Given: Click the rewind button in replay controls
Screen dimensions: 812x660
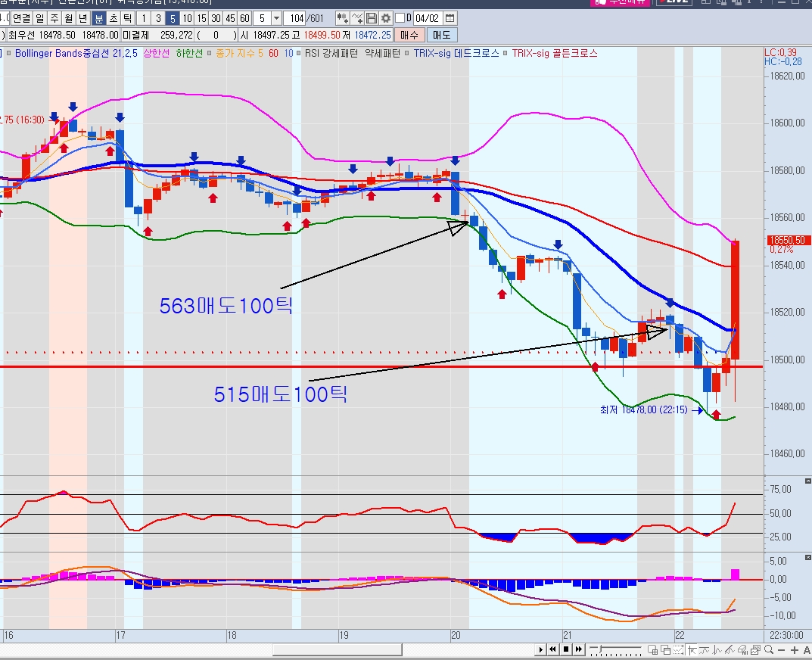Looking at the screenshot, I should pyautogui.click(x=552, y=649).
